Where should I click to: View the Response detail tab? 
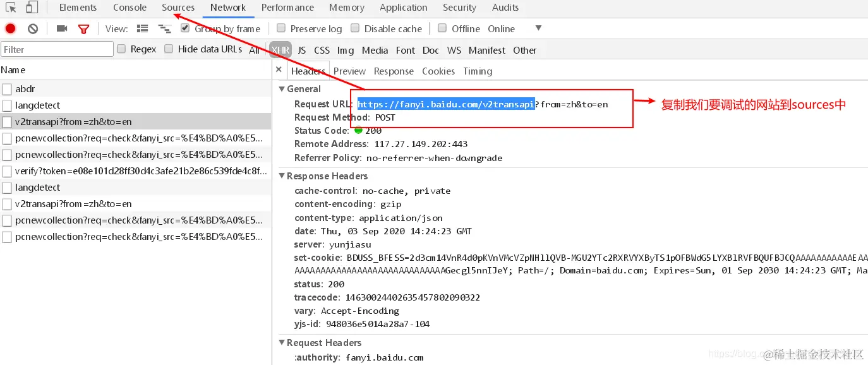tap(394, 71)
